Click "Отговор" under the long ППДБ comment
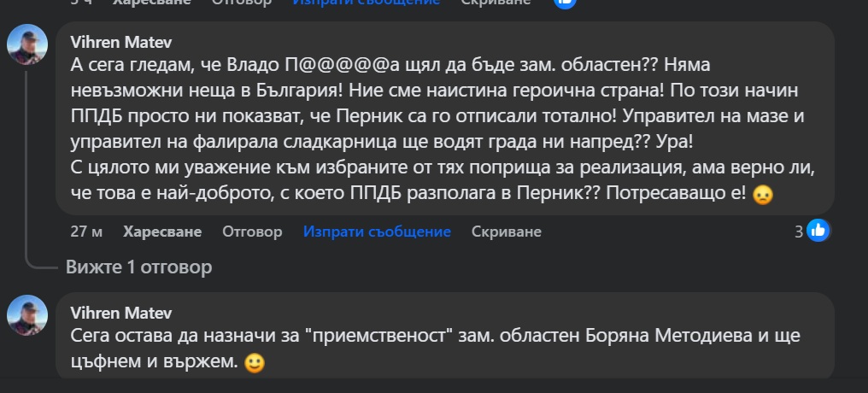Screen dimensions: 868x393 pyautogui.click(x=252, y=232)
